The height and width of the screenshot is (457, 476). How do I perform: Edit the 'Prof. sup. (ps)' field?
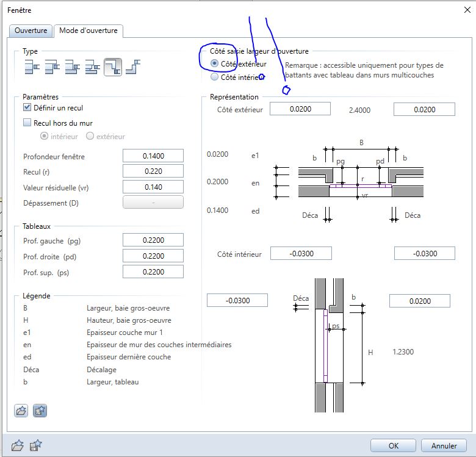click(x=153, y=272)
